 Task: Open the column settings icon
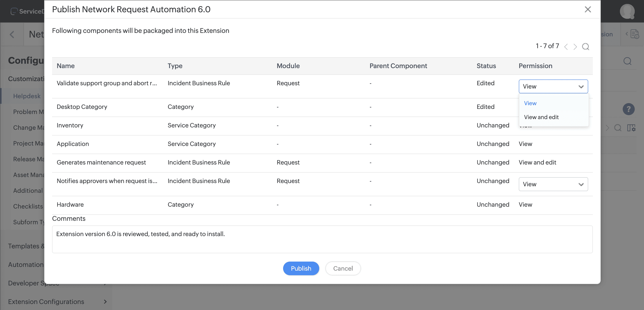(631, 128)
